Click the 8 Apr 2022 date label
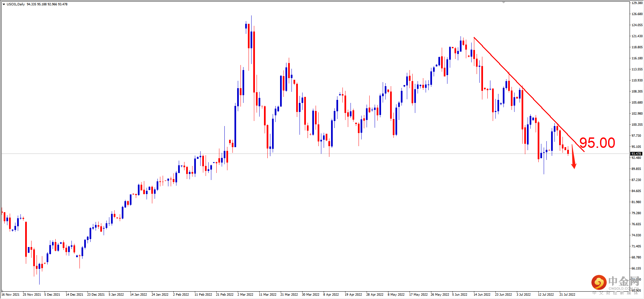 coord(331,295)
